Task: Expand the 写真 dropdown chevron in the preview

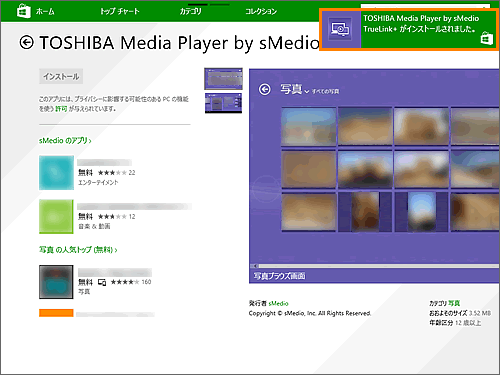Action: (306, 92)
